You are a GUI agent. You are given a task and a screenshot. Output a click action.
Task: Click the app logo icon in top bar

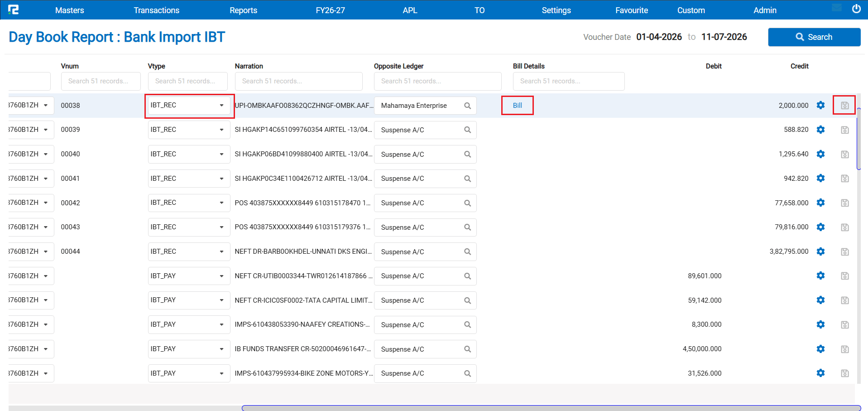pyautogui.click(x=14, y=10)
